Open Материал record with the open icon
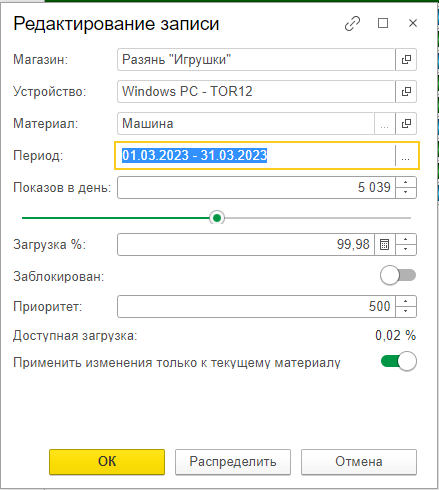Screen dimensions: 439x490 (x=406, y=124)
